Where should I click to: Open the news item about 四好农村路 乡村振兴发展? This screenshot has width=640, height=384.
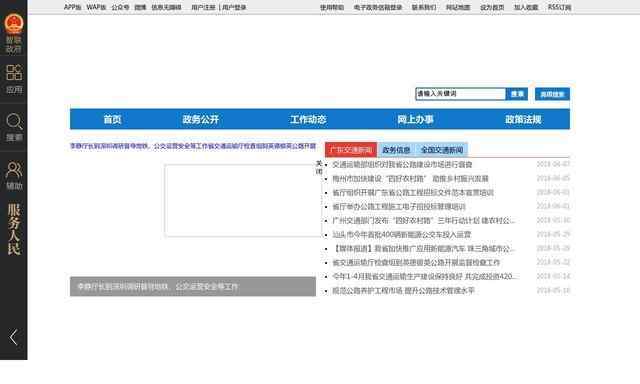click(410, 179)
